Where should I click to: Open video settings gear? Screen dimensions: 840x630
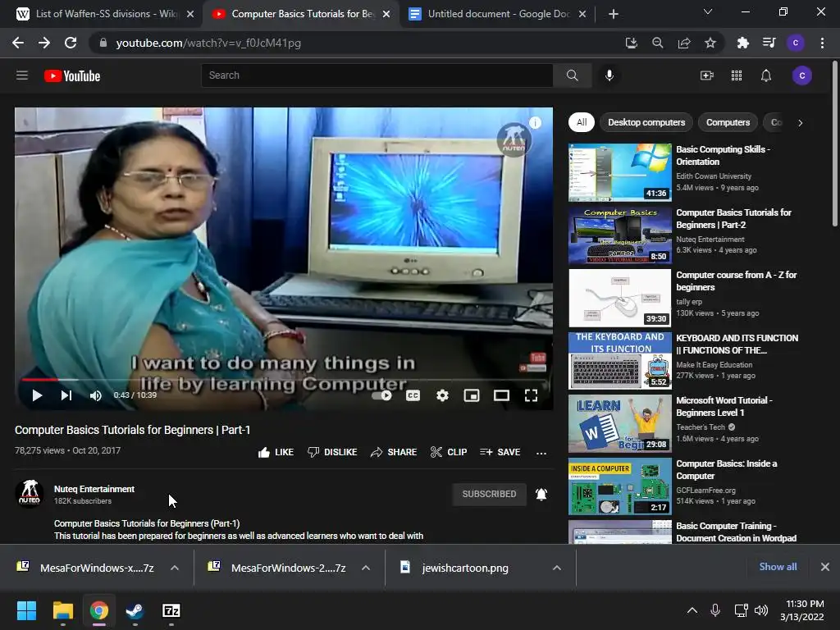tap(442, 395)
